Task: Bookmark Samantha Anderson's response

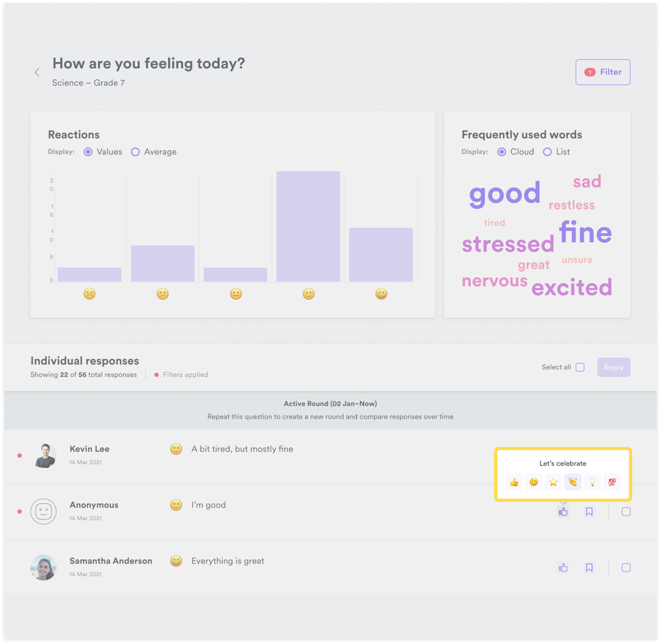Action: point(589,568)
